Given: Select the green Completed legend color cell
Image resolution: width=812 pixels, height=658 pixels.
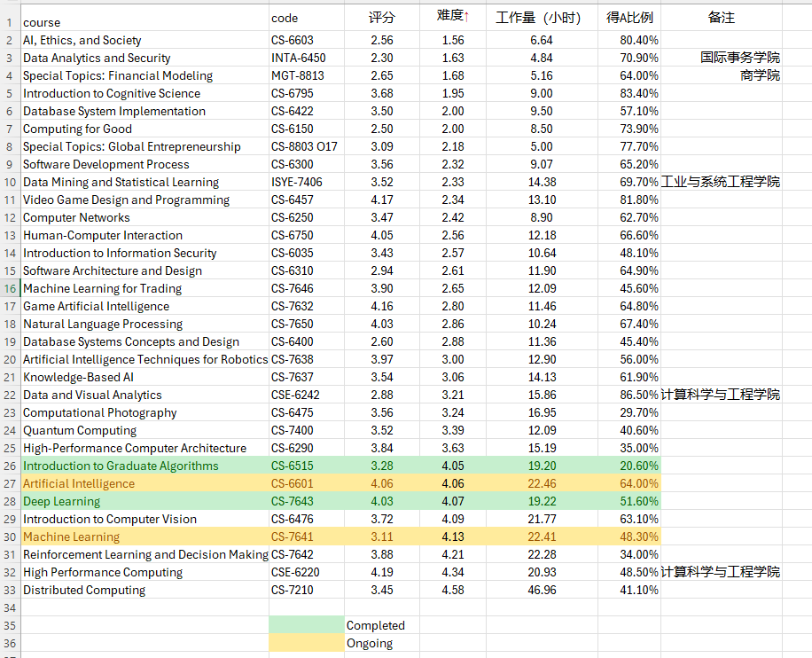Looking at the screenshot, I should click(306, 625).
